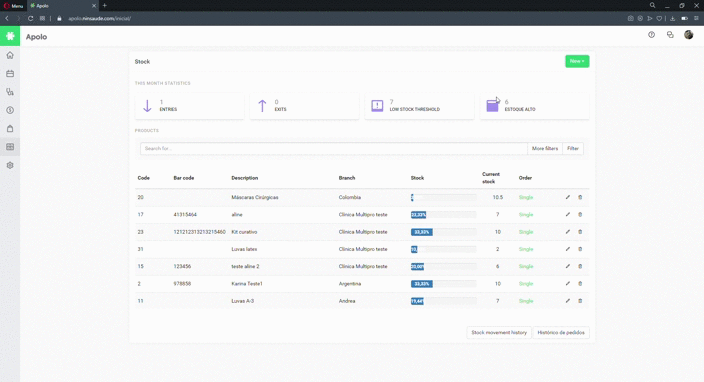Open the home icon in sidebar
704x382 pixels.
(10, 55)
